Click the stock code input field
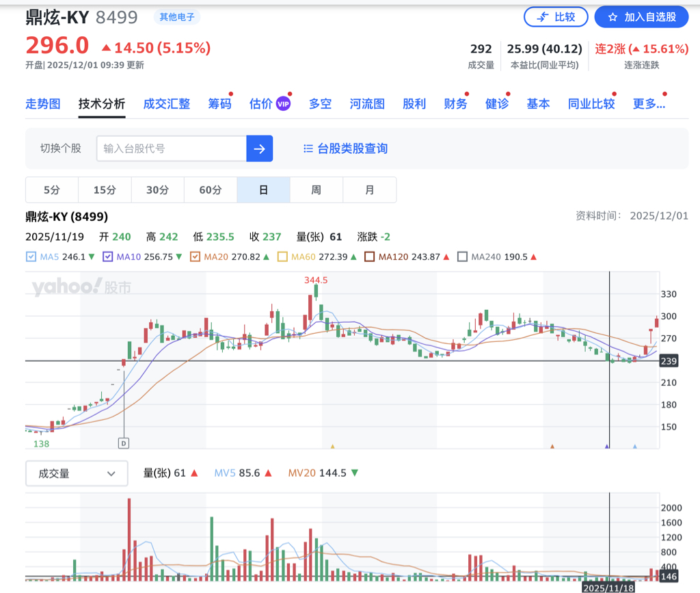The width and height of the screenshot is (700, 593). tap(171, 148)
